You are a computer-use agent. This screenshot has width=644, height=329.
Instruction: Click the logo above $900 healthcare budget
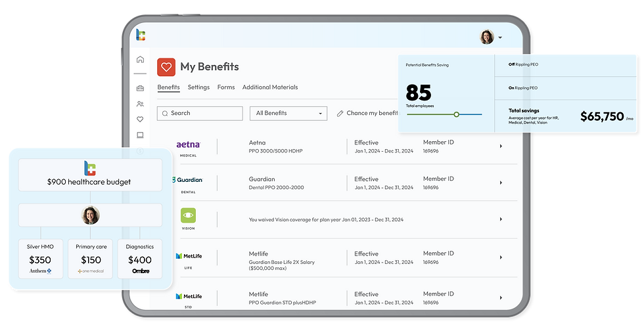90,168
